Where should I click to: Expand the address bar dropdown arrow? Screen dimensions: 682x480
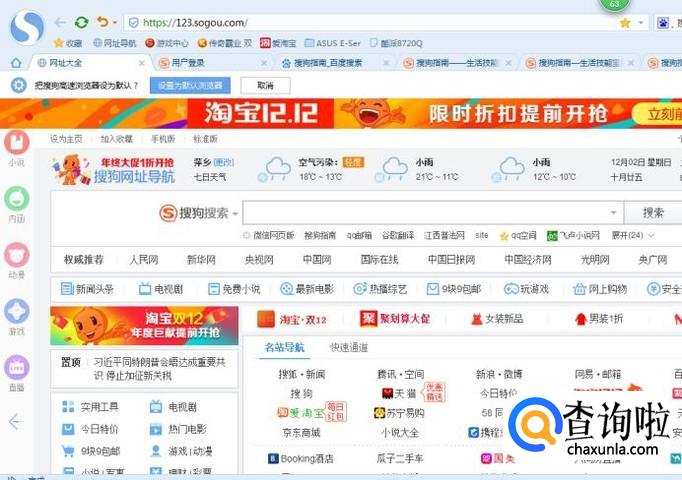coord(641,23)
